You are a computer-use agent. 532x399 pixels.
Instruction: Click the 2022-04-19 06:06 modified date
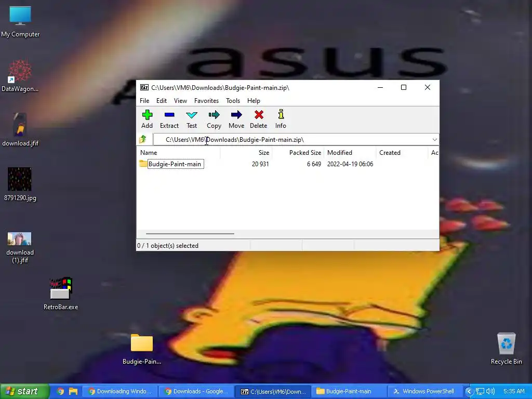tap(350, 164)
